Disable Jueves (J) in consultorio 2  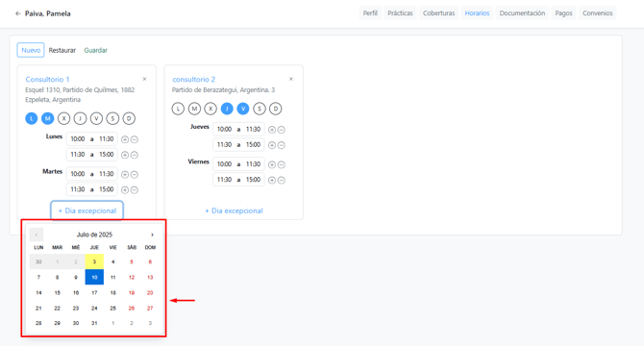click(x=227, y=109)
